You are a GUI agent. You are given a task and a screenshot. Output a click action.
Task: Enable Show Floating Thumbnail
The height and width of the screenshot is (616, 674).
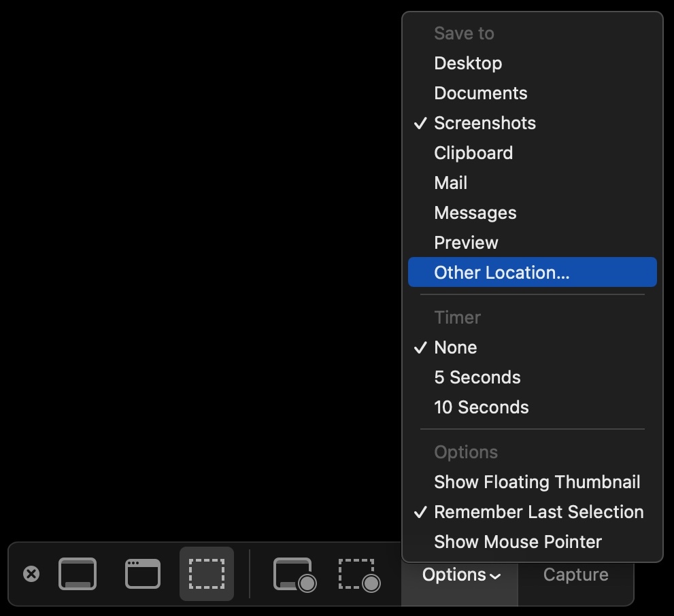click(537, 482)
